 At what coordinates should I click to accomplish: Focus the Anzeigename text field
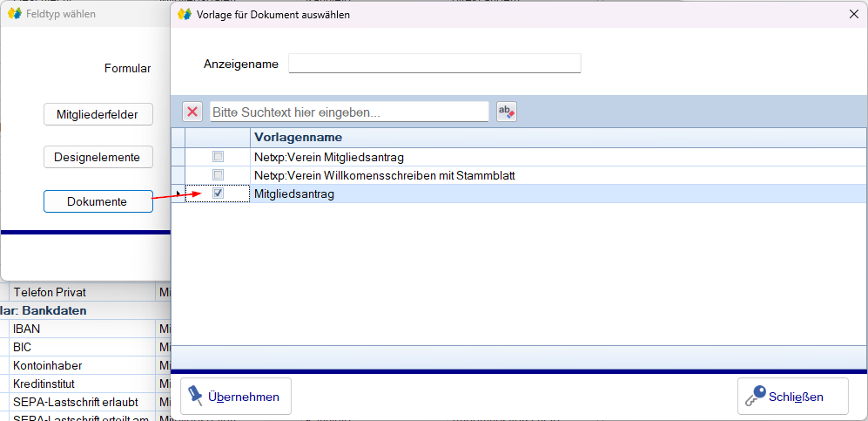434,64
